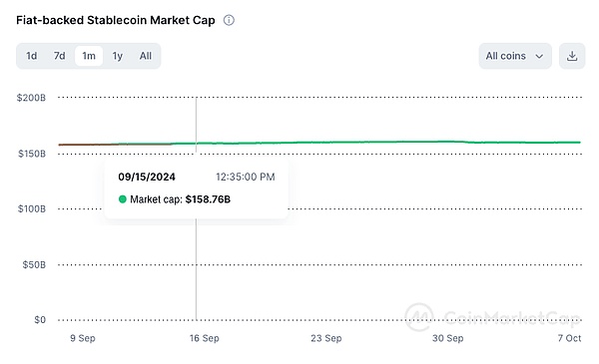Switch to the 1y time range

coord(117,56)
